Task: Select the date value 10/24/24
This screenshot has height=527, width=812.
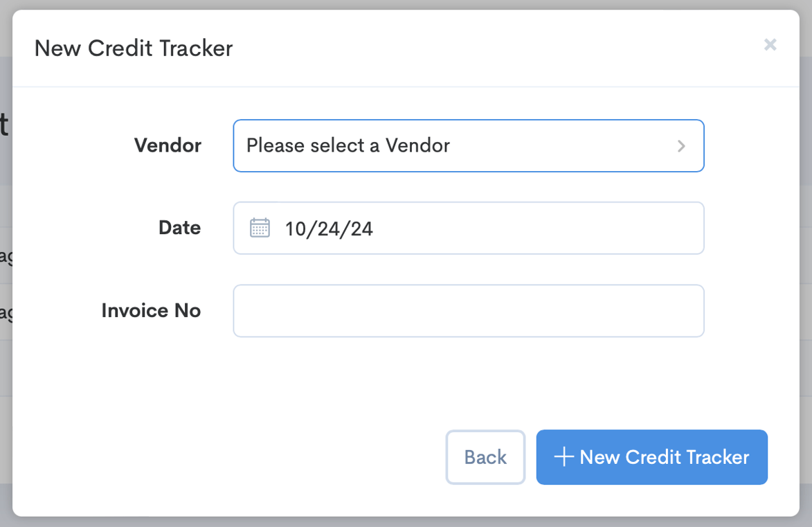Action: (x=328, y=227)
